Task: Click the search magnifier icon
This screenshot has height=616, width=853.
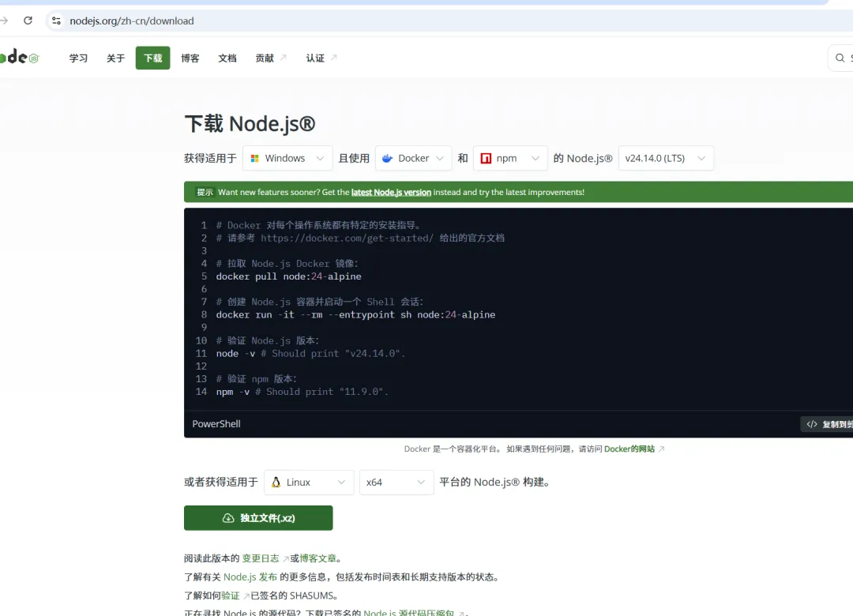Action: point(840,58)
